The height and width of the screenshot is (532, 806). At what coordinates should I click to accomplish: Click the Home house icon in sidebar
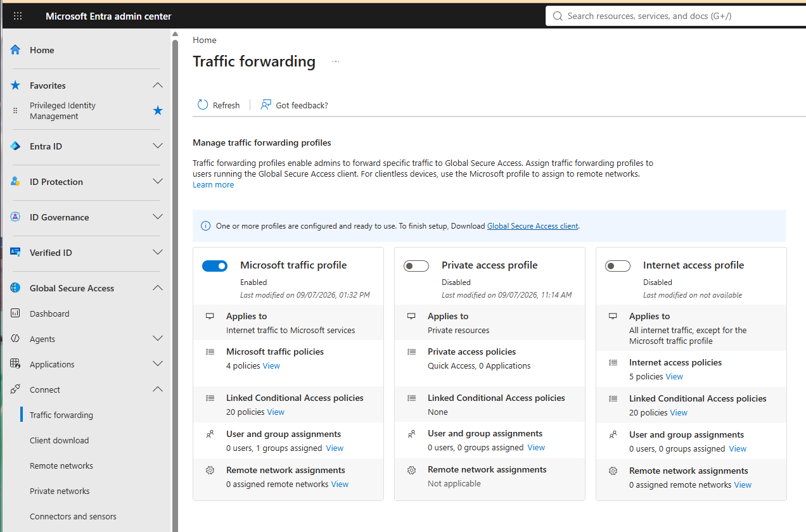pos(15,50)
